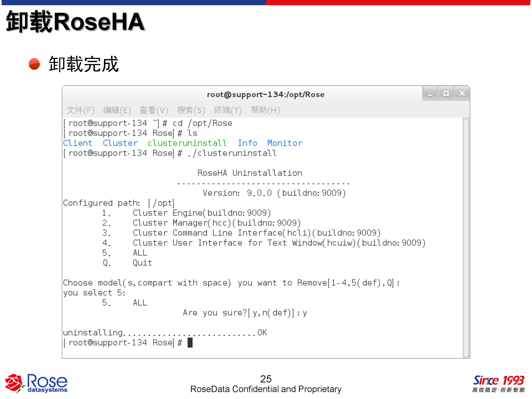This screenshot has width=532, height=399.
Task: Click the terminal title bar text
Action: click(x=265, y=95)
